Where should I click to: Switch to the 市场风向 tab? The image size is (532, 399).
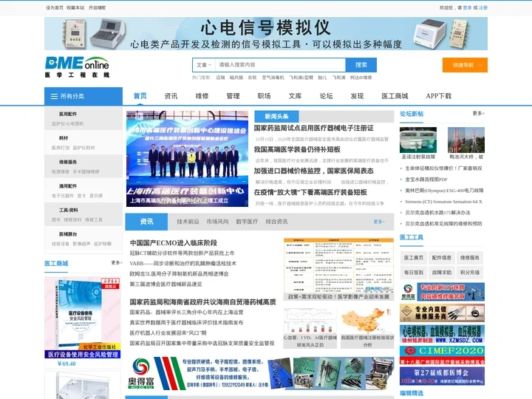click(217, 222)
